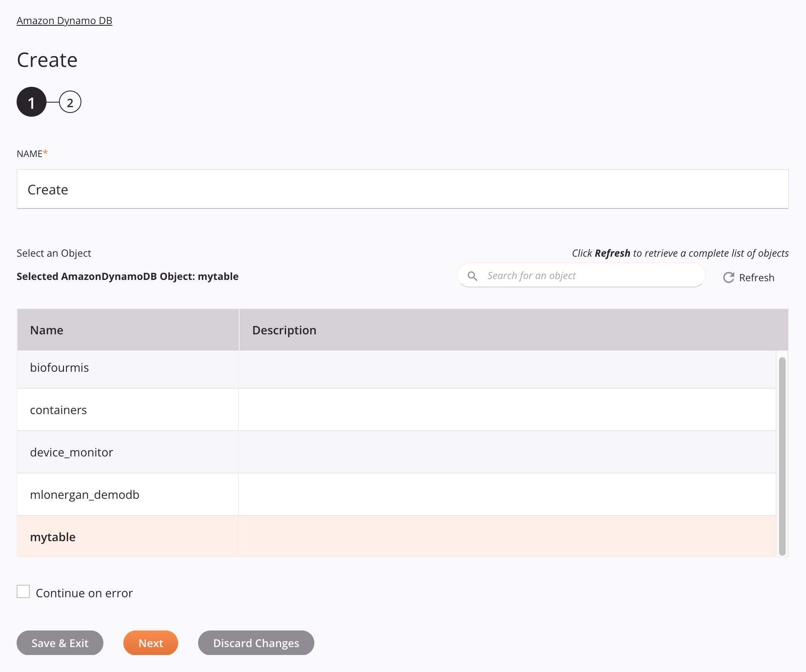Viewport: 806px width, 672px height.
Task: Click in the NAME input field
Action: 402,189
